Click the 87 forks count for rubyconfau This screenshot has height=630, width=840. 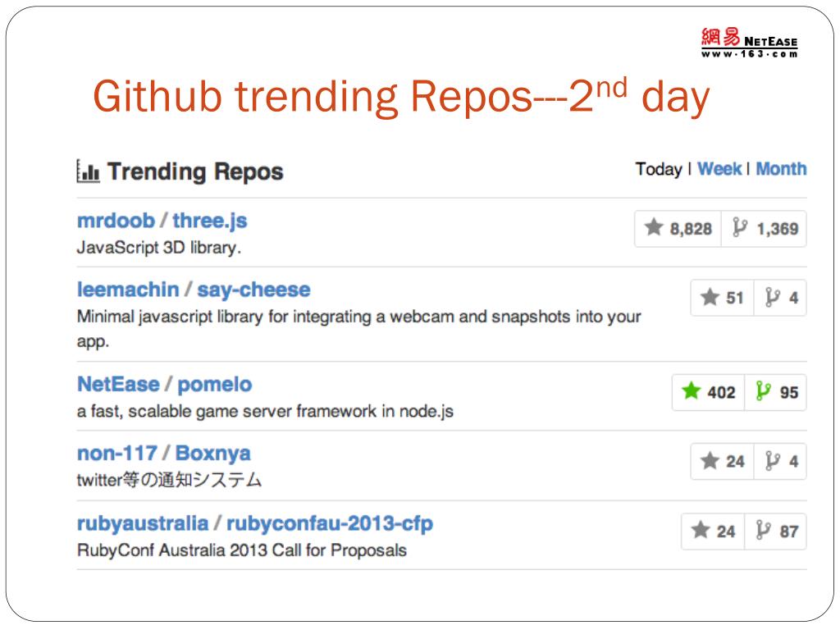point(788,531)
